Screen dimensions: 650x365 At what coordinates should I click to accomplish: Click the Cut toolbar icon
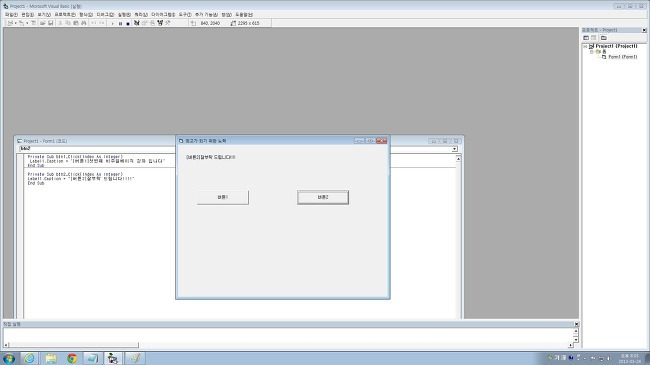[x=60, y=23]
